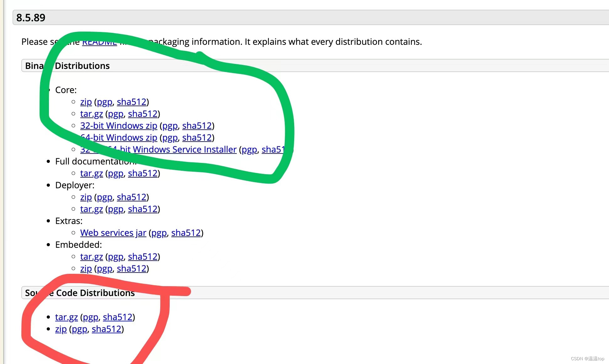Download Core zip distribution

(86, 102)
